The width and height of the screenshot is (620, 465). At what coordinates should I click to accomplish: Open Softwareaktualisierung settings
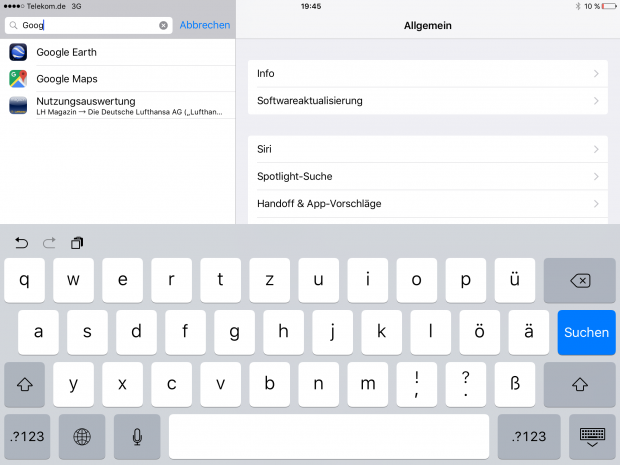428,101
